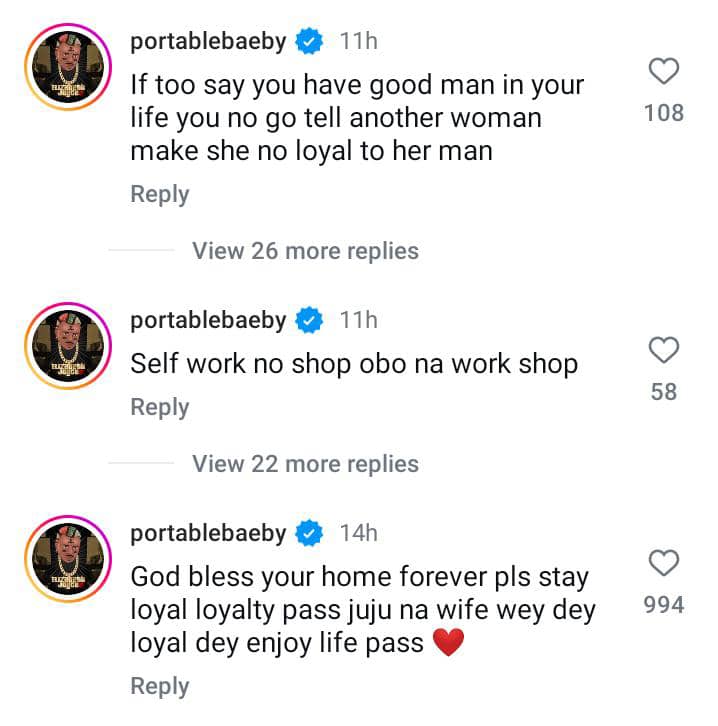The image size is (718, 726).
Task: Like the "good man in your life" comment
Action: (664, 71)
